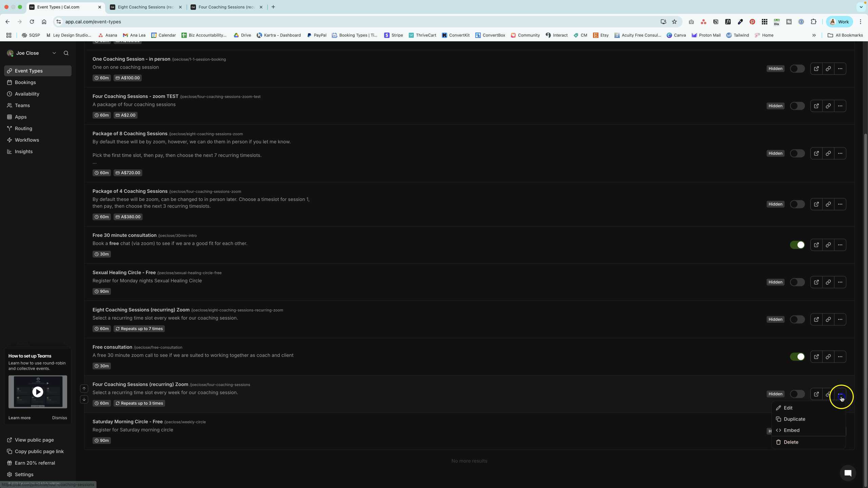Image resolution: width=868 pixels, height=488 pixels.
Task: Open the three-dot menu for Saturday Morning Circle
Action: (841, 431)
